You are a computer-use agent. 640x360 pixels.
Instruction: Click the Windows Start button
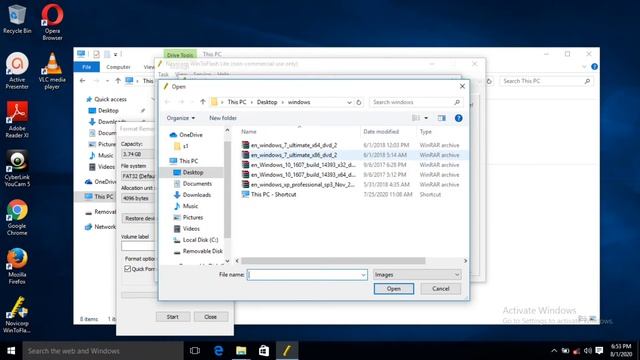pyautogui.click(x=11, y=351)
